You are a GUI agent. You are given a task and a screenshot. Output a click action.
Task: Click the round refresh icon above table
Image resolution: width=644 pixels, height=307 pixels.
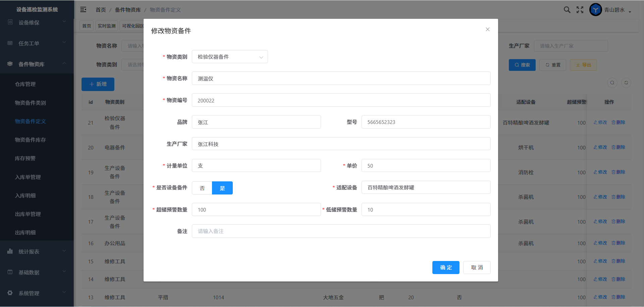626,83
